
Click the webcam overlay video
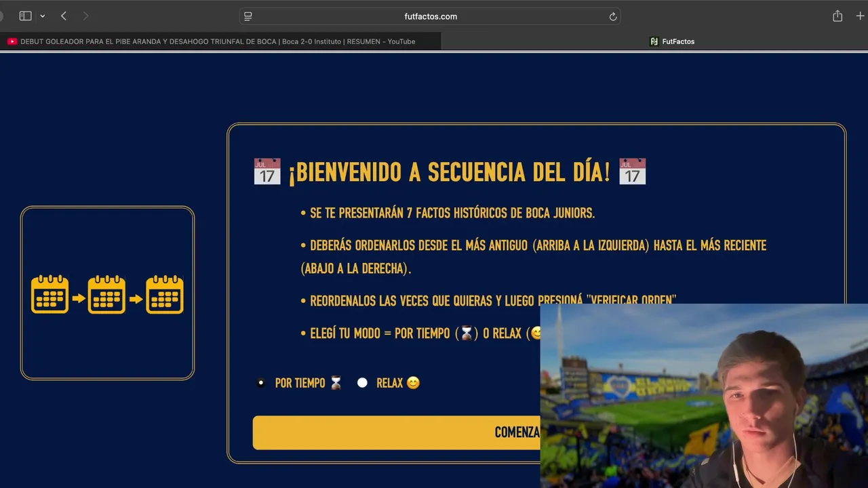coord(704,396)
